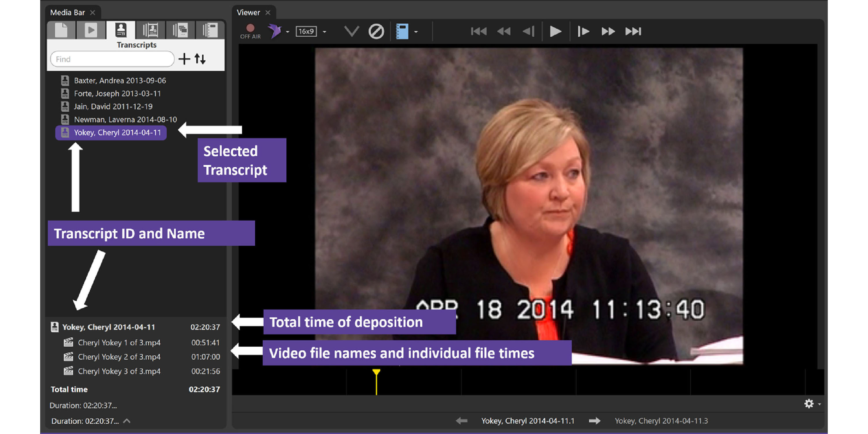Open the Documents tab in the Media Bar
Viewport: 868px width, 434px height.
62,30
